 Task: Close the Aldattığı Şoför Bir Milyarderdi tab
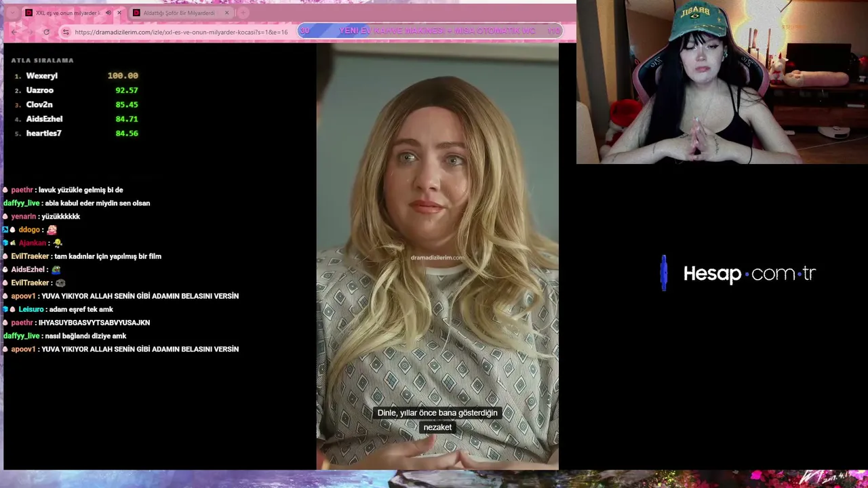point(226,13)
